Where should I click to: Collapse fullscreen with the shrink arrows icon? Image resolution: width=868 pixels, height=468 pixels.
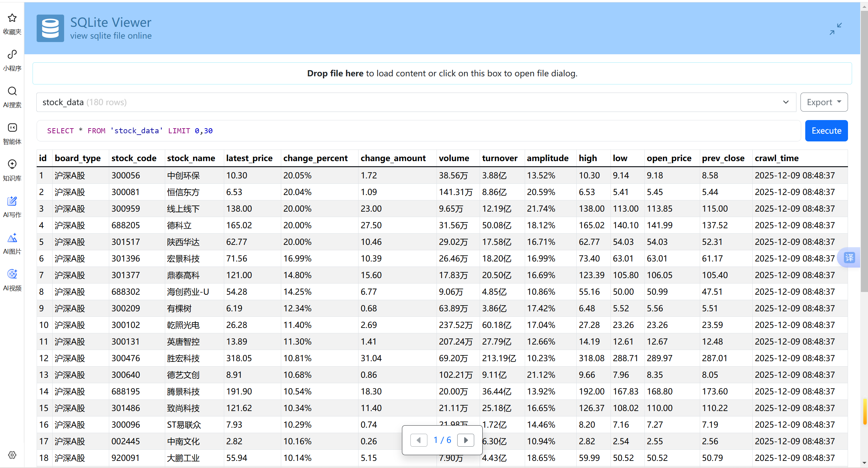pos(836,29)
